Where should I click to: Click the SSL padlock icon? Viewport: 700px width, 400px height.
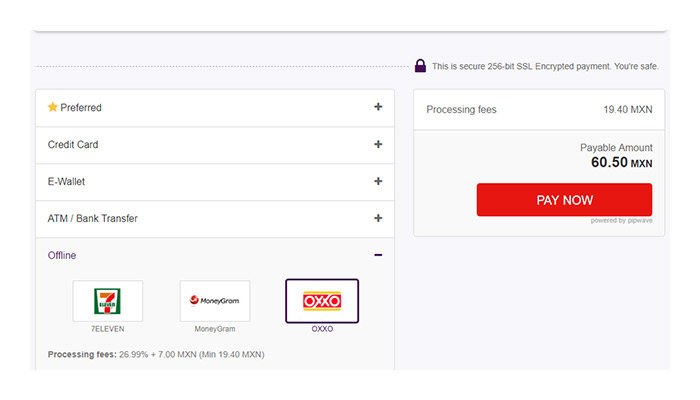[420, 66]
